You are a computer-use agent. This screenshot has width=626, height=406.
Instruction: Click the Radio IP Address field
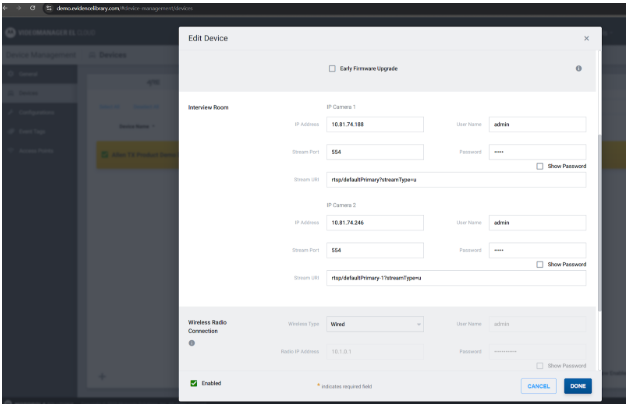tap(375, 352)
